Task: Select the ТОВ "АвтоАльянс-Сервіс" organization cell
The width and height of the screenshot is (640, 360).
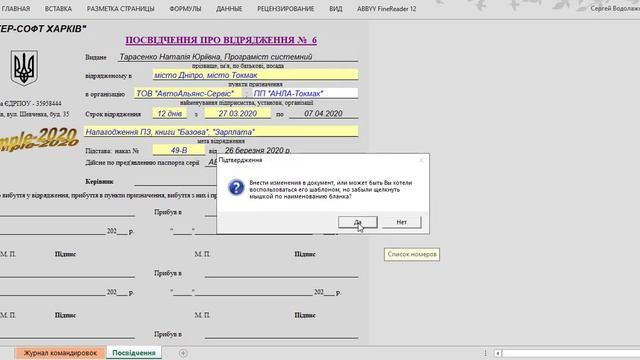Action: click(x=188, y=93)
